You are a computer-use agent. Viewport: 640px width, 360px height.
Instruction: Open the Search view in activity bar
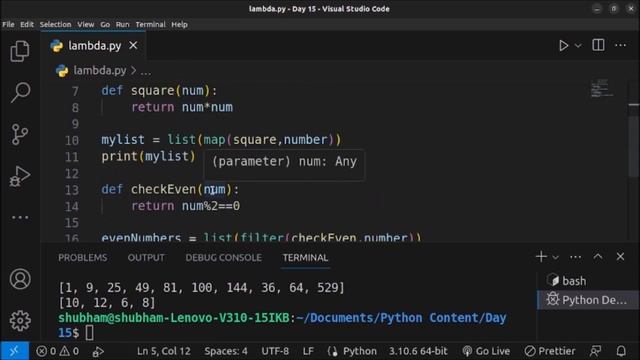[x=20, y=92]
